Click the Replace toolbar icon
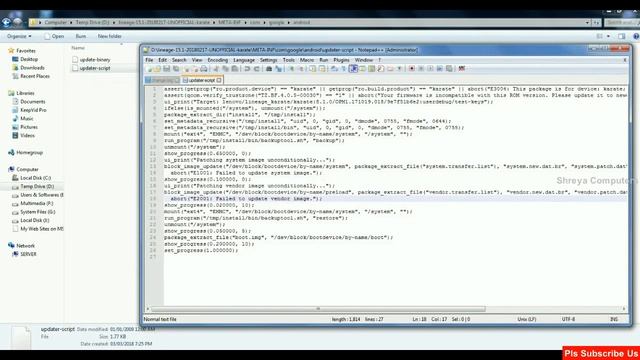This screenshot has height=360, width=640. [278, 69]
